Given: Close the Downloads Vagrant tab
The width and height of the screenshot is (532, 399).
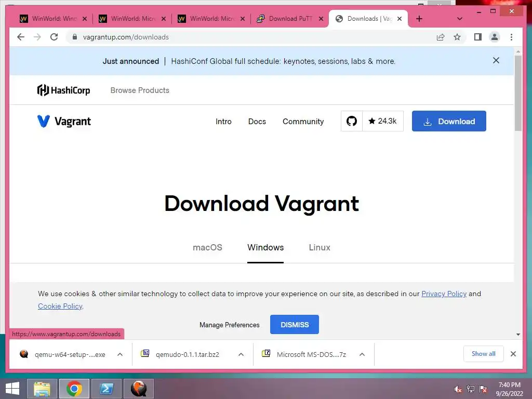Looking at the screenshot, I should pos(400,19).
